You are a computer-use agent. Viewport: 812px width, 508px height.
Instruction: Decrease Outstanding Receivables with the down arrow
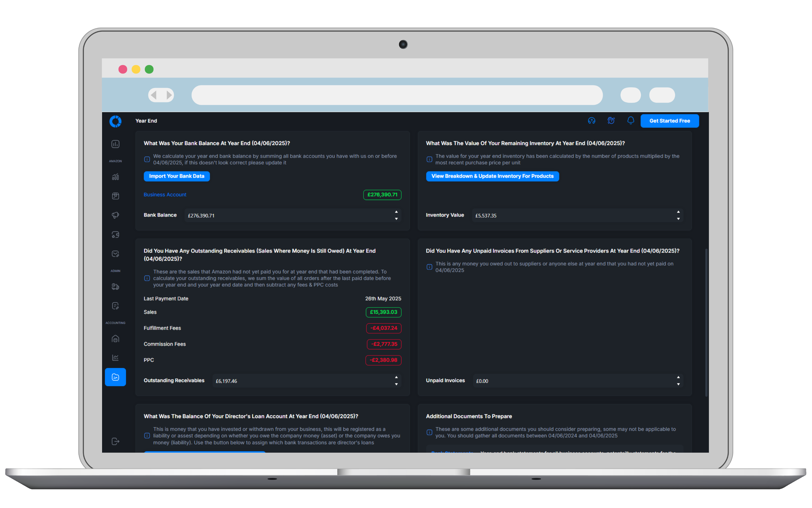[396, 384]
